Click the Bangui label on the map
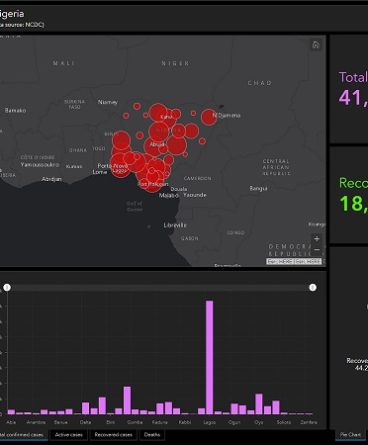 (258, 188)
